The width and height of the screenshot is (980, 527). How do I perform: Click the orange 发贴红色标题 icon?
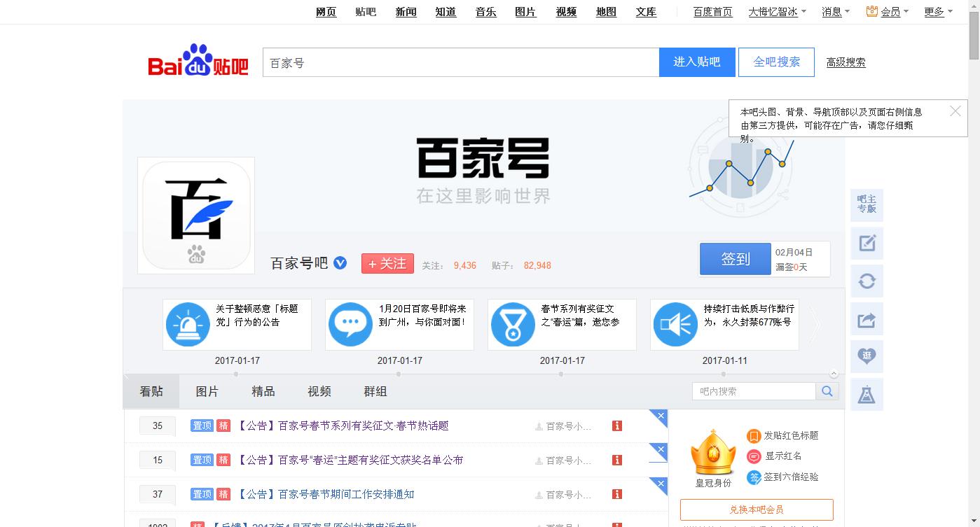click(x=754, y=436)
